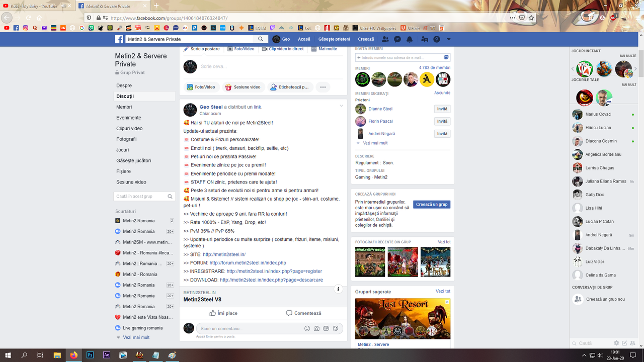Screen dimensions: 644x362
Task: Click the magnifier search button in Facebook header
Action: pos(261,39)
